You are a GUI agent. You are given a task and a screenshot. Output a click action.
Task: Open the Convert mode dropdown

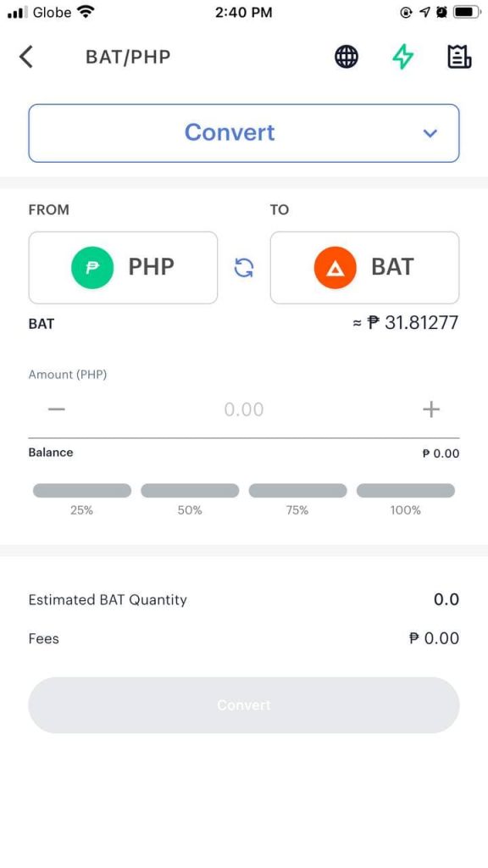point(244,133)
